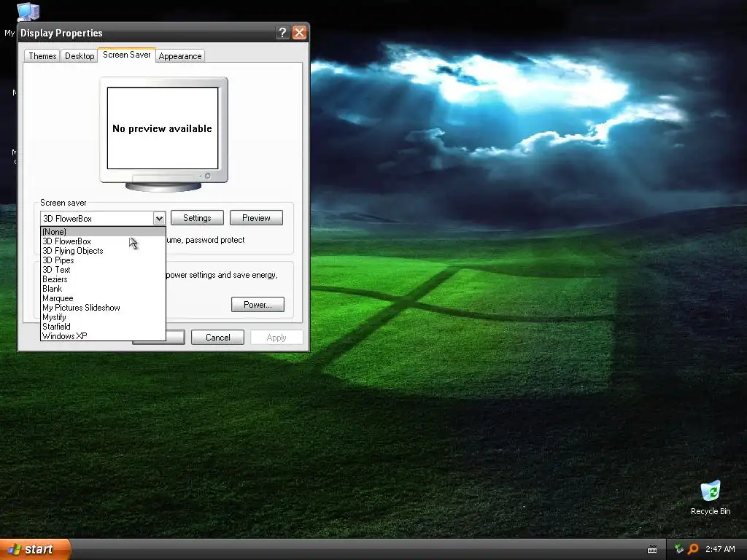
Task: Select the Screen Saver tab
Action: click(x=127, y=55)
